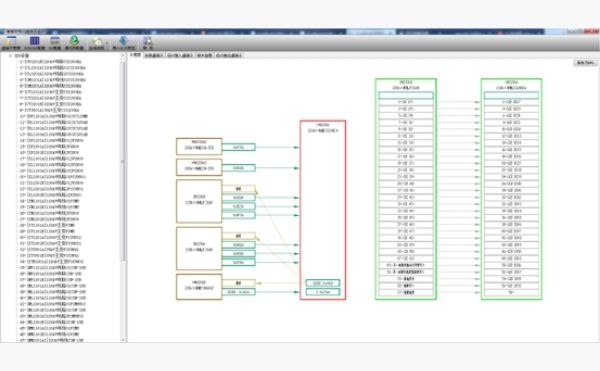This screenshot has height=371, width=600.
Task: Open the fourth tab above the diagram
Action: 204,55
